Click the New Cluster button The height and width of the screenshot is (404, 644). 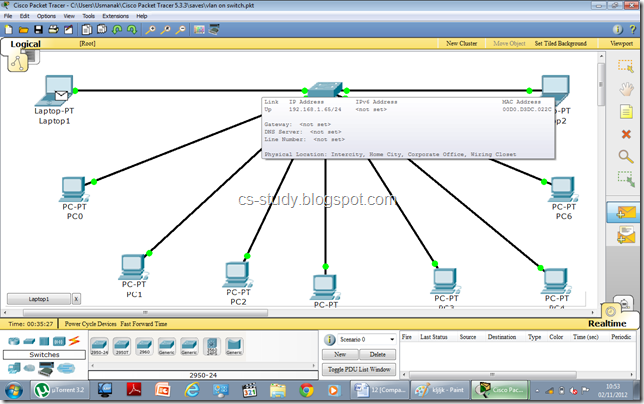pyautogui.click(x=462, y=44)
